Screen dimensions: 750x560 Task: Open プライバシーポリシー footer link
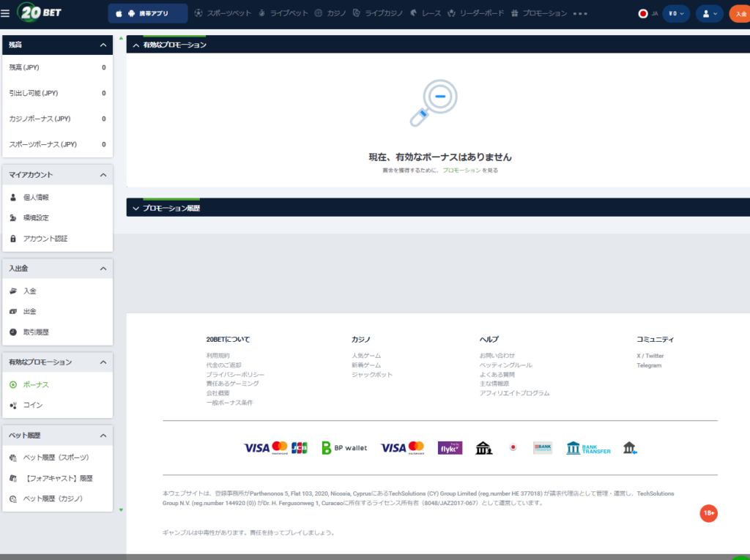[x=235, y=375]
